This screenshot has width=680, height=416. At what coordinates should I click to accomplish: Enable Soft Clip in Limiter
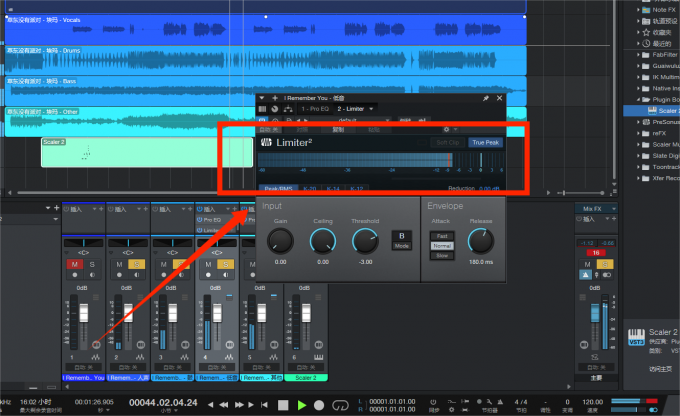pyautogui.click(x=448, y=142)
